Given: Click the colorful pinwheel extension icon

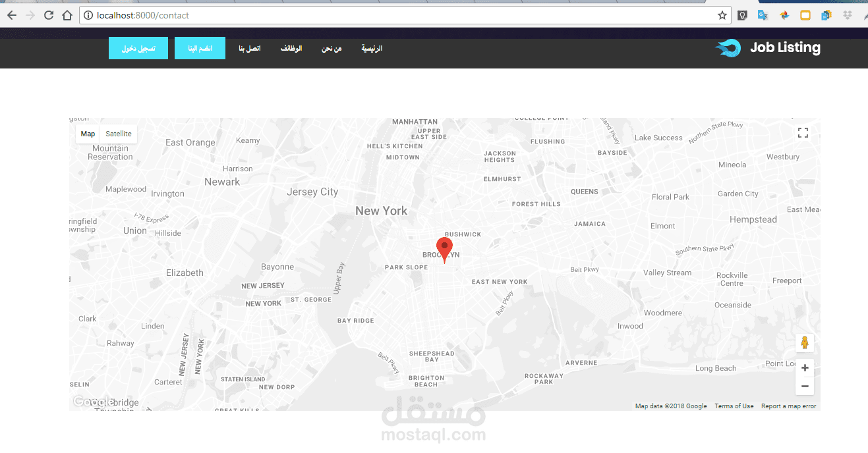Looking at the screenshot, I should [x=784, y=15].
